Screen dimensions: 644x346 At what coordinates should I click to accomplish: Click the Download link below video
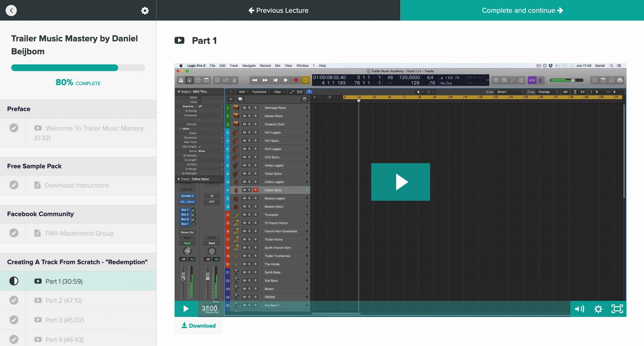click(198, 326)
